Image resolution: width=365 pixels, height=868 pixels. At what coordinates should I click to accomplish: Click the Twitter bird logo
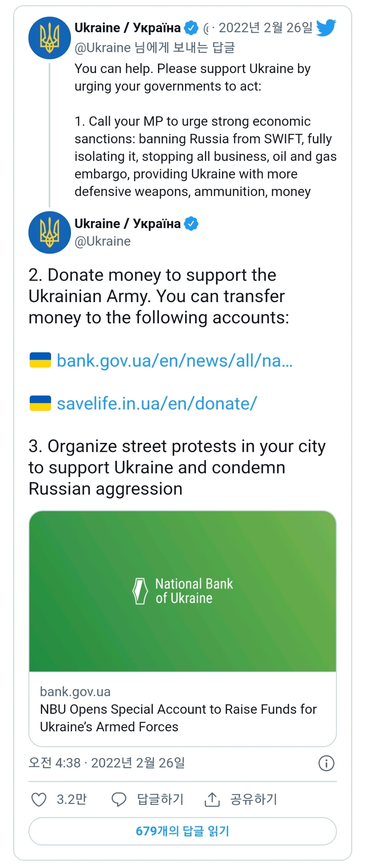tap(326, 28)
